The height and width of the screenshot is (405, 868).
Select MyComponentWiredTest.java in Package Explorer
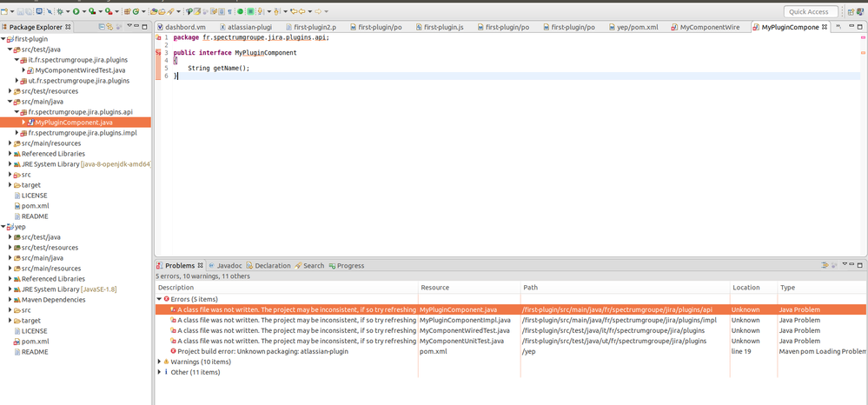[80, 70]
